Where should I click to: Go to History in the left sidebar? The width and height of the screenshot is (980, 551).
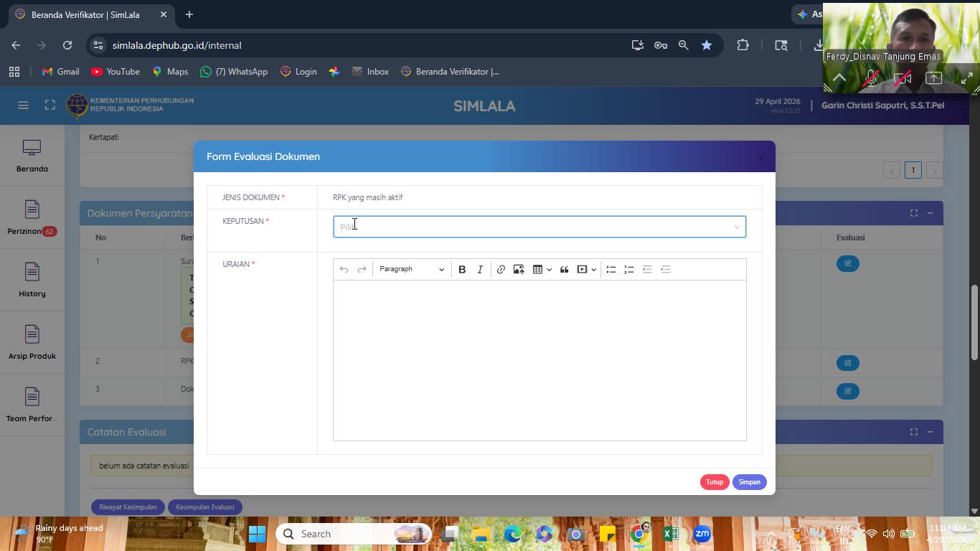32,281
